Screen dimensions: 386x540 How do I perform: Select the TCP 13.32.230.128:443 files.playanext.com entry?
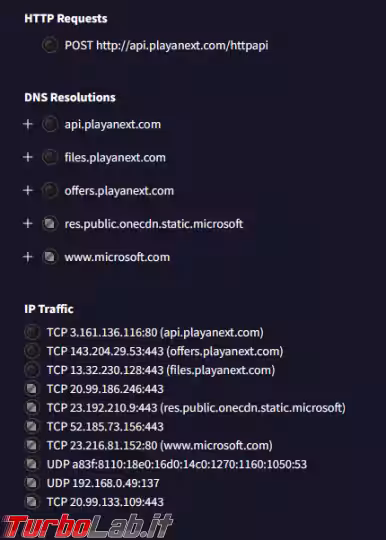pos(161,370)
